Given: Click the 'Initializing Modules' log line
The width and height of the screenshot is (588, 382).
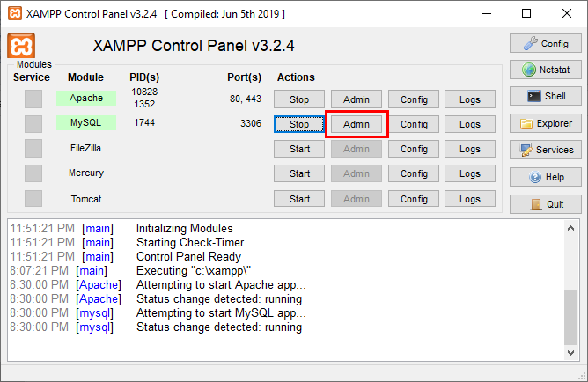Looking at the screenshot, I should (185, 228).
